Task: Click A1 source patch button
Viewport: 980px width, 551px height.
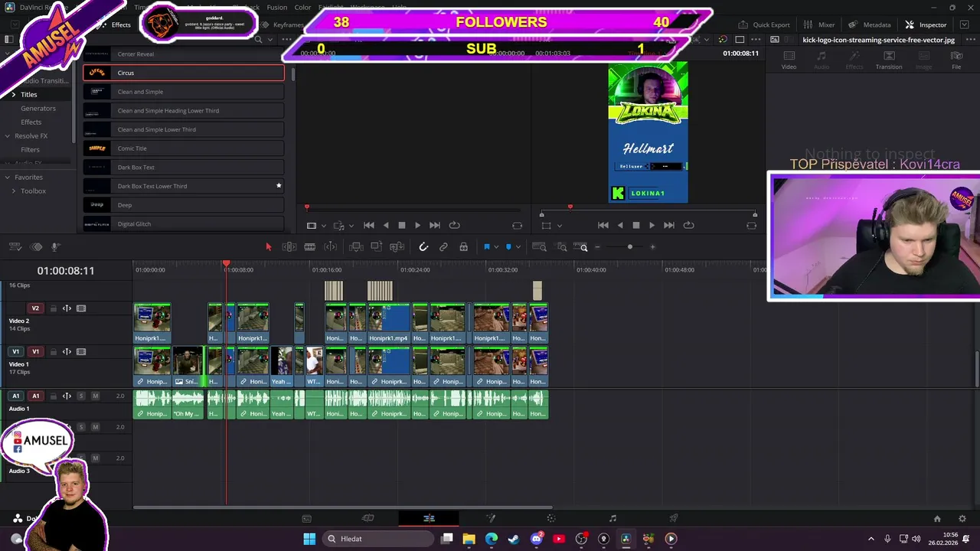Action: pos(16,396)
